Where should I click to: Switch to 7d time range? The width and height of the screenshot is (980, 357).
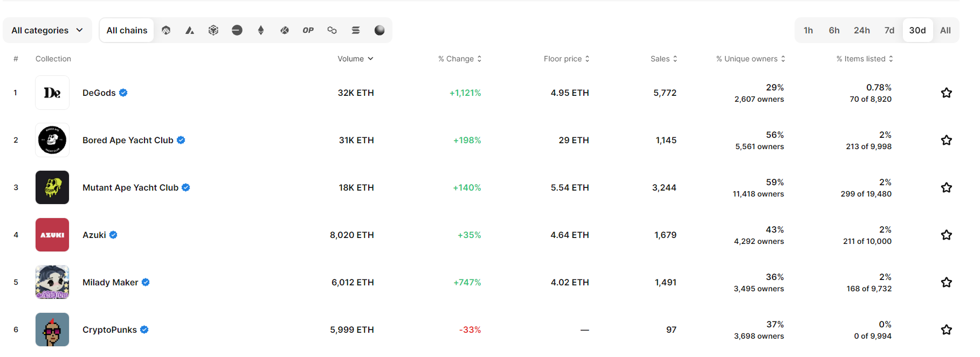point(889,30)
